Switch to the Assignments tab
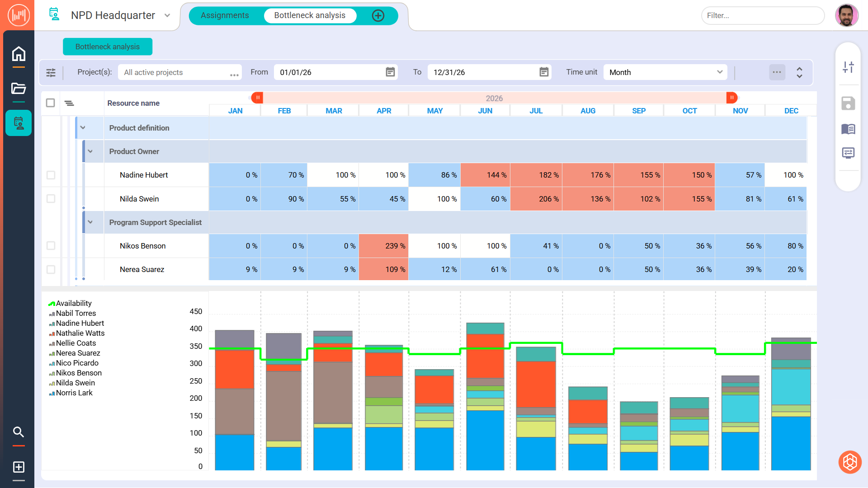Screen dimensions: 868x488 pos(225,15)
